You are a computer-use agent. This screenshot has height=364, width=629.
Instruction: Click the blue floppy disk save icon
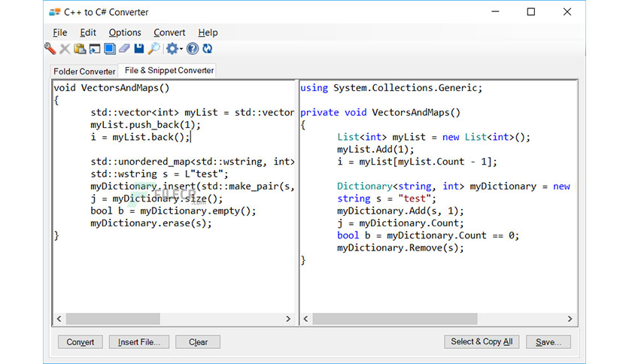(138, 49)
